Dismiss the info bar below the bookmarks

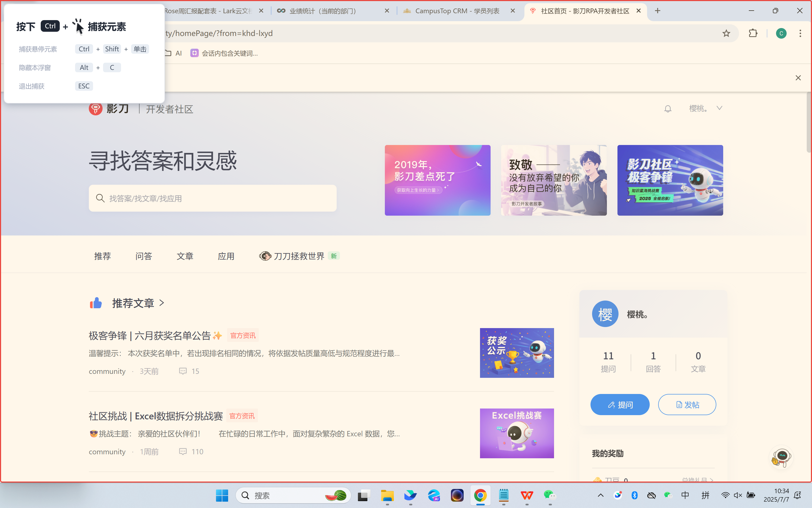pyautogui.click(x=798, y=78)
